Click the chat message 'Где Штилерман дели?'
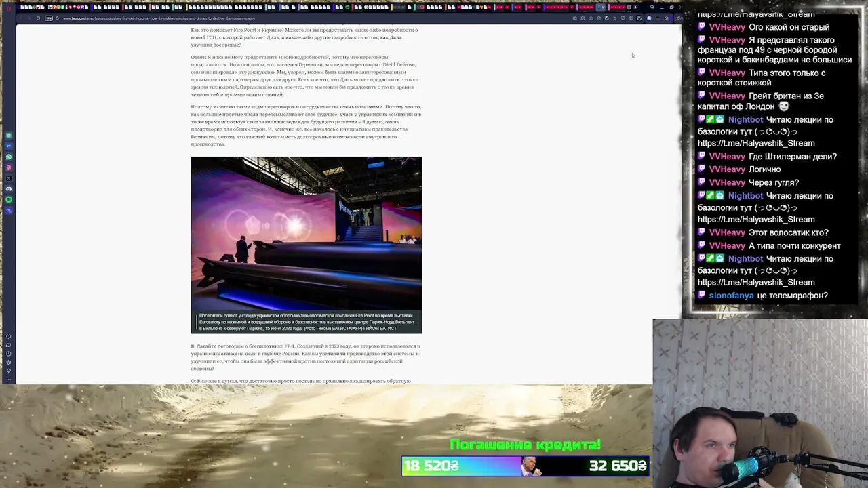 pos(793,156)
